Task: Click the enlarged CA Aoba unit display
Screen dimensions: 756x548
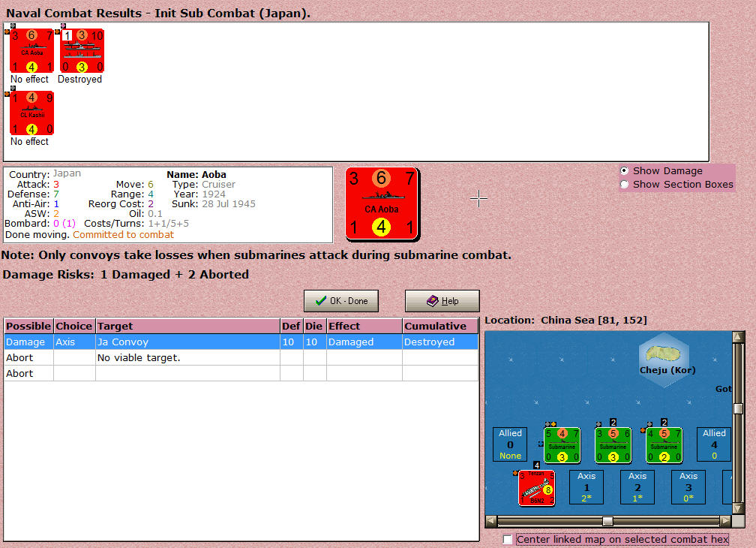Action: click(382, 203)
